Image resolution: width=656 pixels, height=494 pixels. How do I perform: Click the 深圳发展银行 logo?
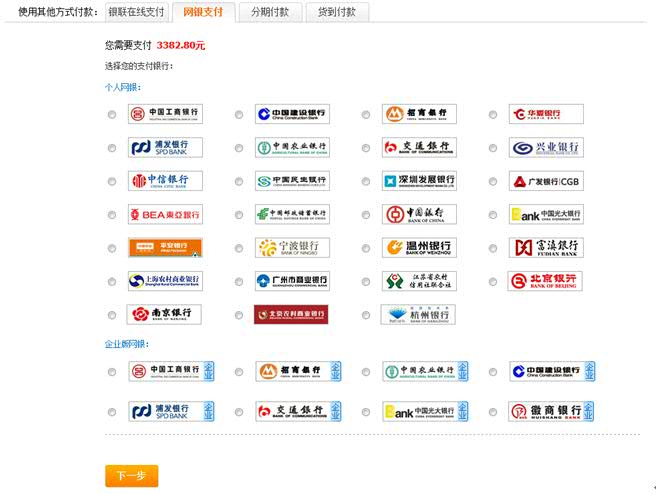[x=419, y=181]
